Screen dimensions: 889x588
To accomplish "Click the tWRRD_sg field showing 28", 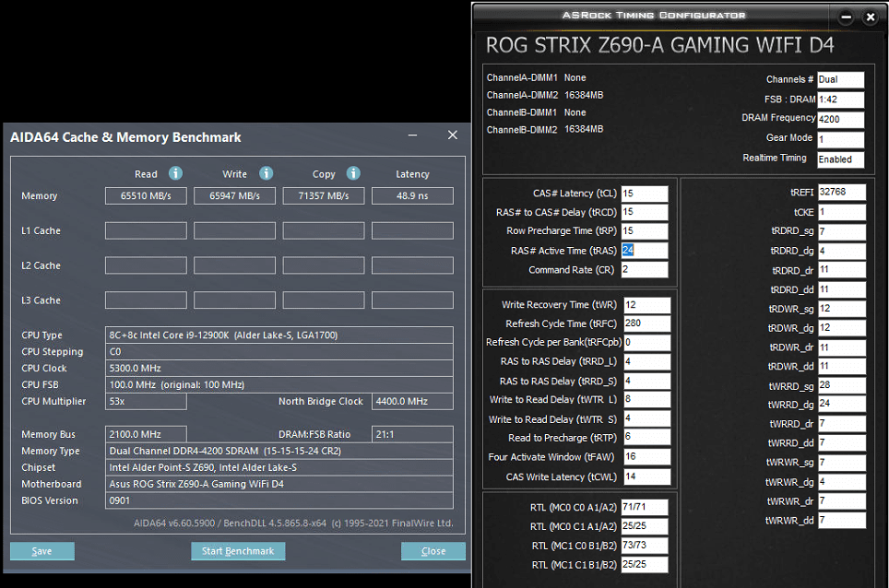I will [x=842, y=386].
